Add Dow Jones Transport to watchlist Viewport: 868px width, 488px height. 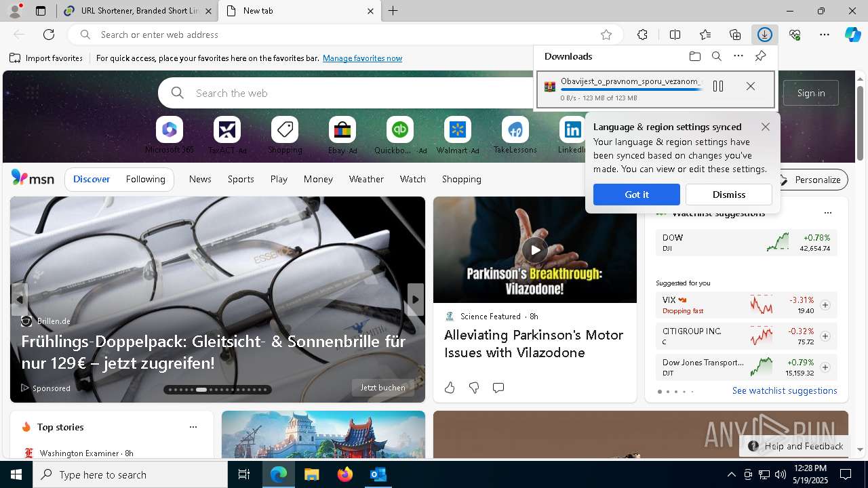pyautogui.click(x=825, y=367)
